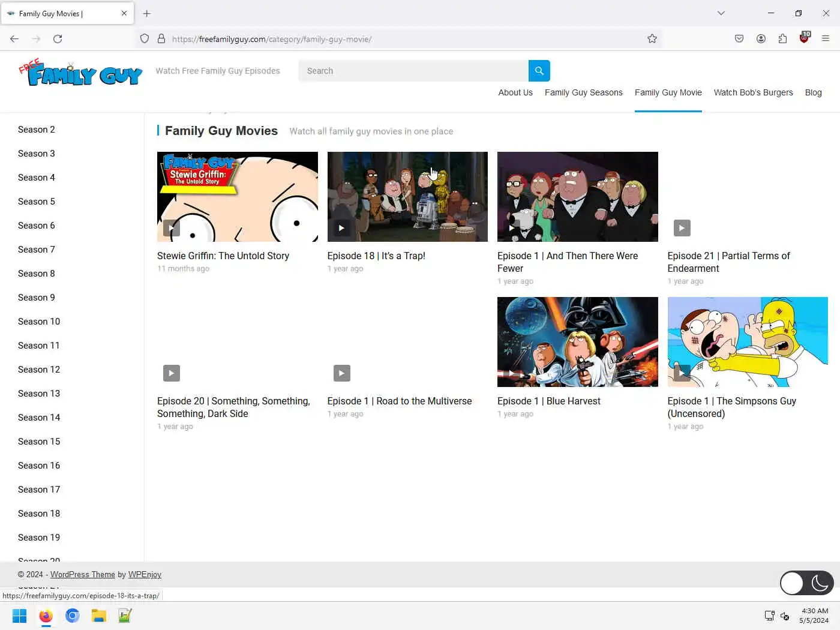Viewport: 840px width, 630px height.
Task: Click the uBlock Origin extension icon
Action: 804,38
